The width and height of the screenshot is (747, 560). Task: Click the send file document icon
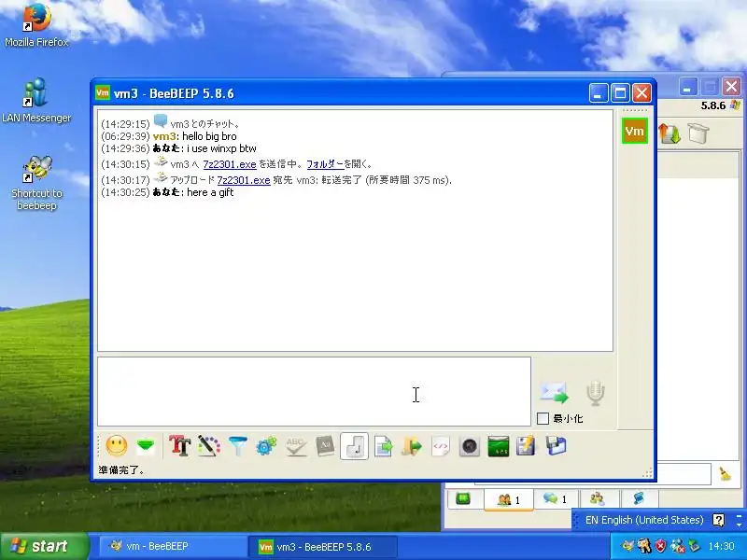coord(383,447)
